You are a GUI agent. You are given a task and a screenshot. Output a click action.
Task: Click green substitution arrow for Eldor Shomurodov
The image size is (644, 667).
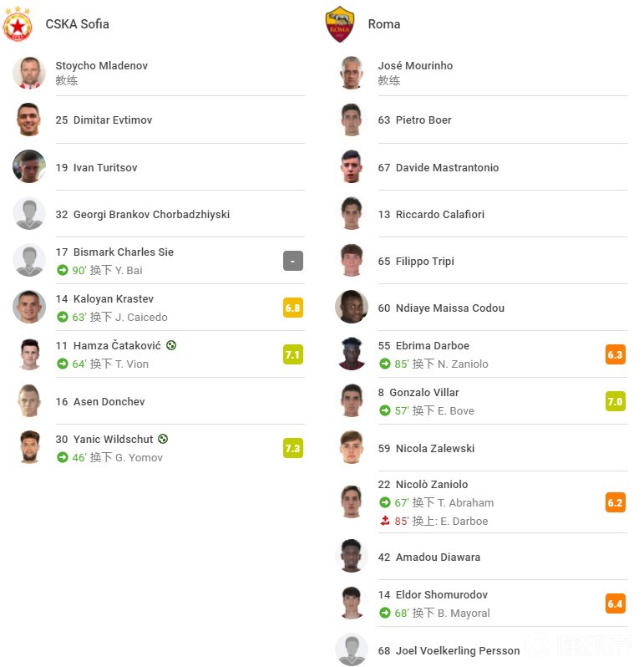(385, 613)
